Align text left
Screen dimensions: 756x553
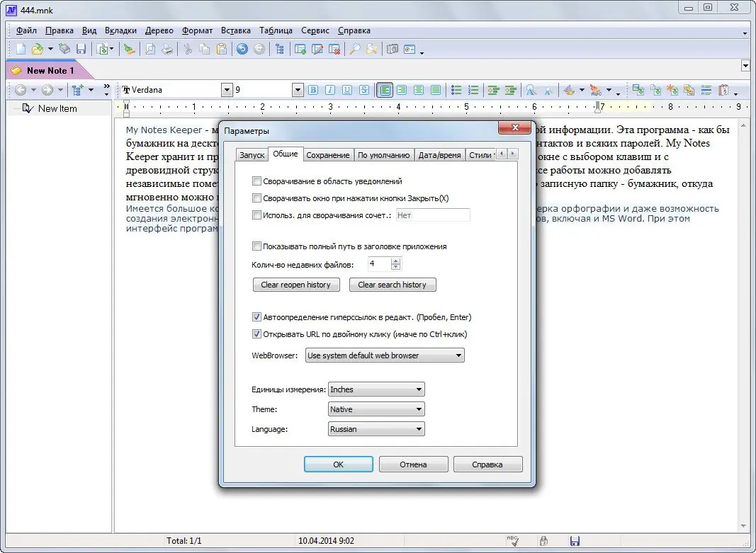[385, 90]
